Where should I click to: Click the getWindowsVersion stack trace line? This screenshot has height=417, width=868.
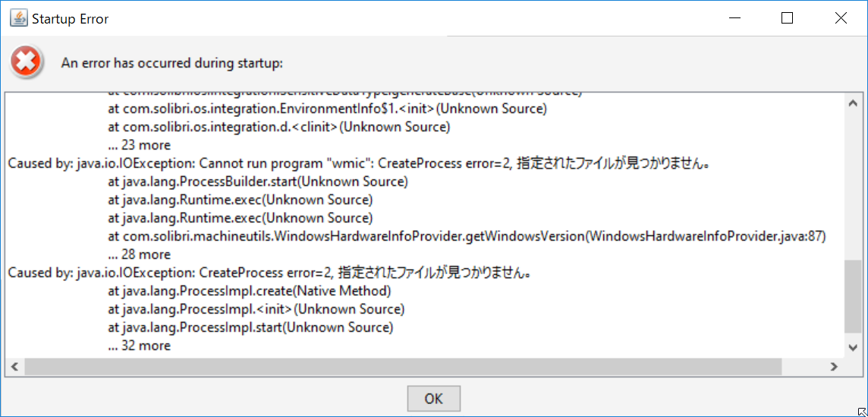[467, 237]
